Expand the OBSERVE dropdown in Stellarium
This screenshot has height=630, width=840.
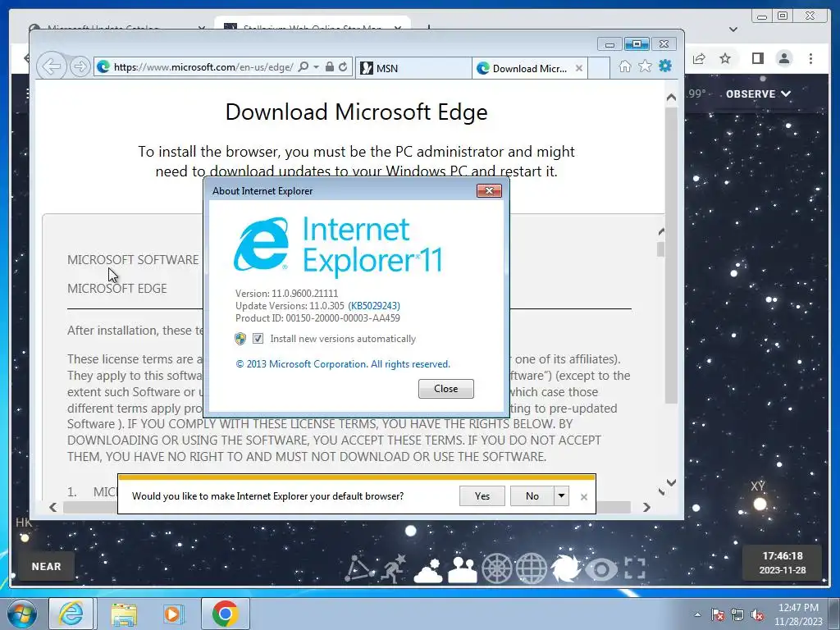pyautogui.click(x=758, y=94)
